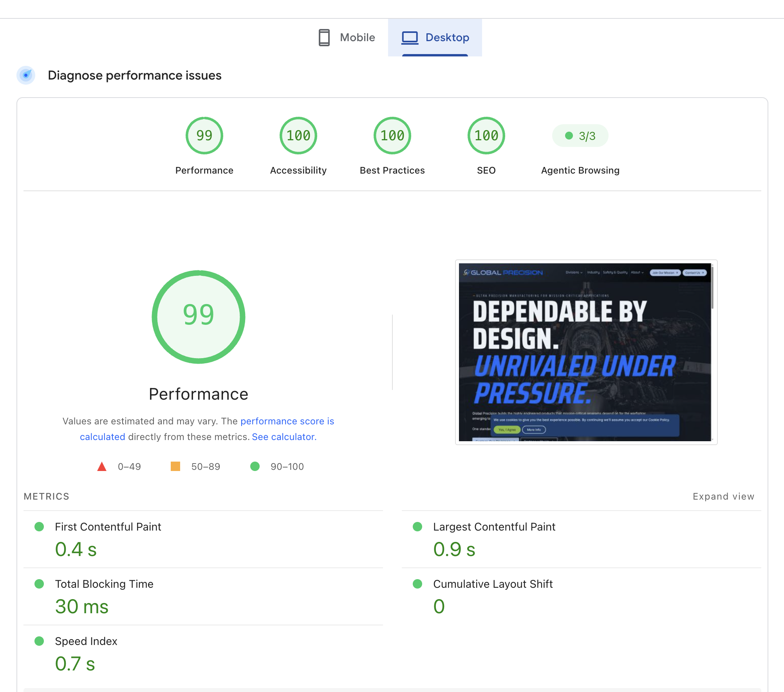Click the Largest Contentful Paint green status dot
The image size is (784, 692).
pos(417,527)
